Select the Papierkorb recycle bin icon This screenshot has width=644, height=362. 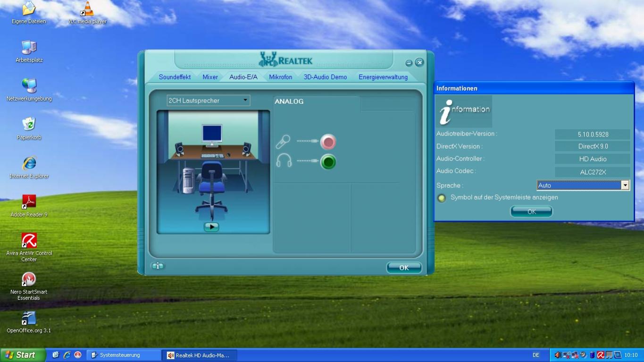pos(29,129)
